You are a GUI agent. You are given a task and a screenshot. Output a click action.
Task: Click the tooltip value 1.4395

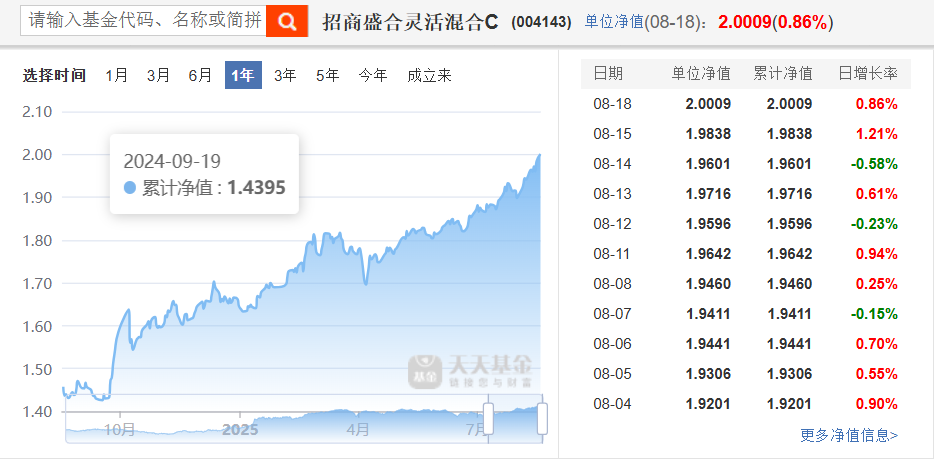pos(257,188)
